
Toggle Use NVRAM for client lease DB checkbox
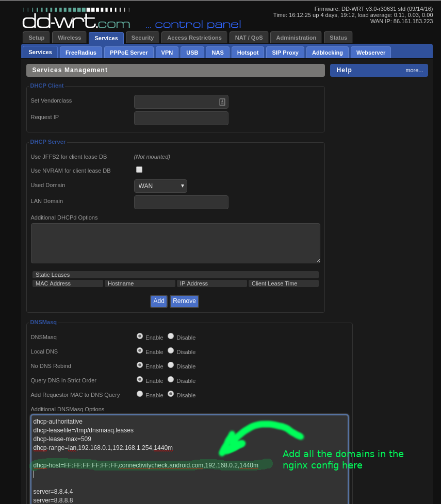click(x=139, y=170)
